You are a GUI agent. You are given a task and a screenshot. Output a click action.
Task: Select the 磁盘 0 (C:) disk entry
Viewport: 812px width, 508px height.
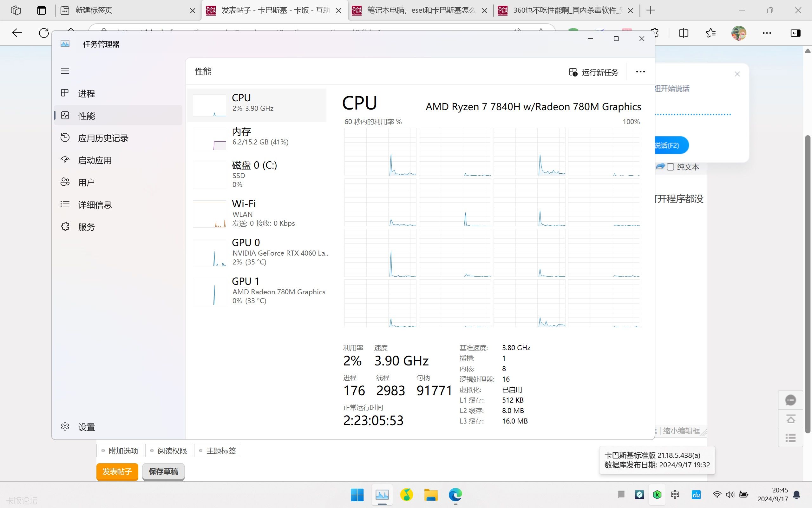[x=257, y=175]
